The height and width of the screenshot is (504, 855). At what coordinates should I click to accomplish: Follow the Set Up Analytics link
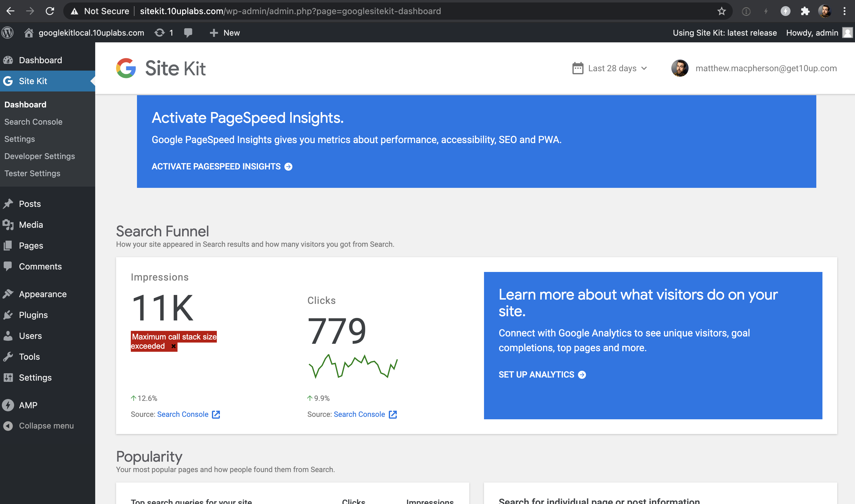coord(542,374)
